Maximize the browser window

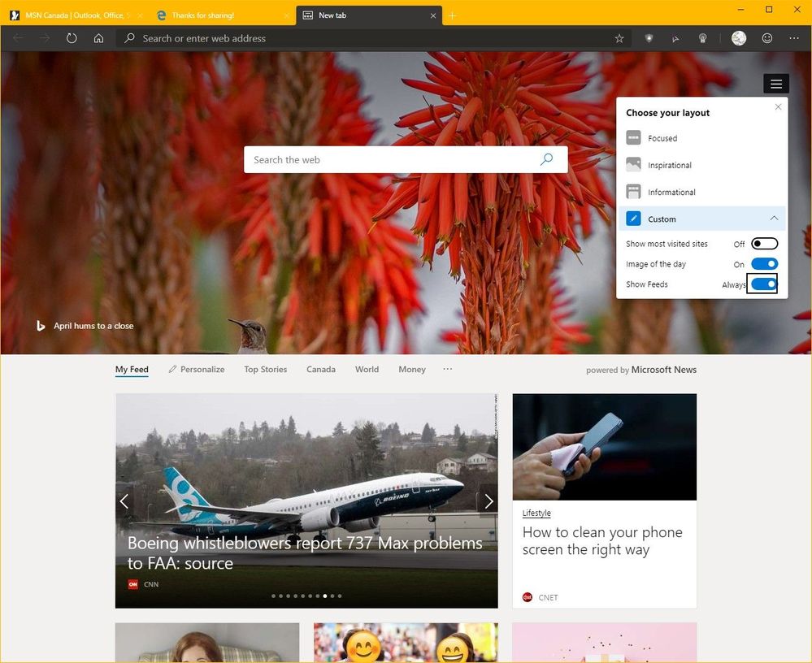click(769, 9)
